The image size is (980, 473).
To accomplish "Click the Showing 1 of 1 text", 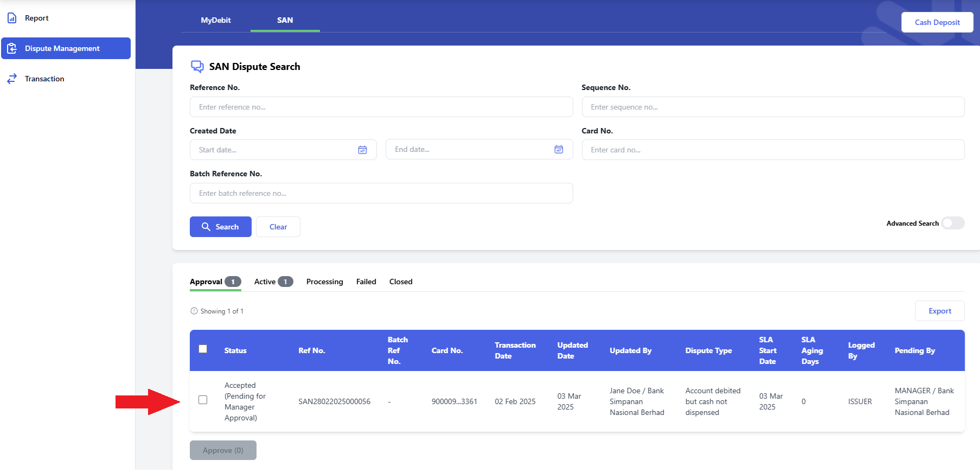I will (x=222, y=311).
